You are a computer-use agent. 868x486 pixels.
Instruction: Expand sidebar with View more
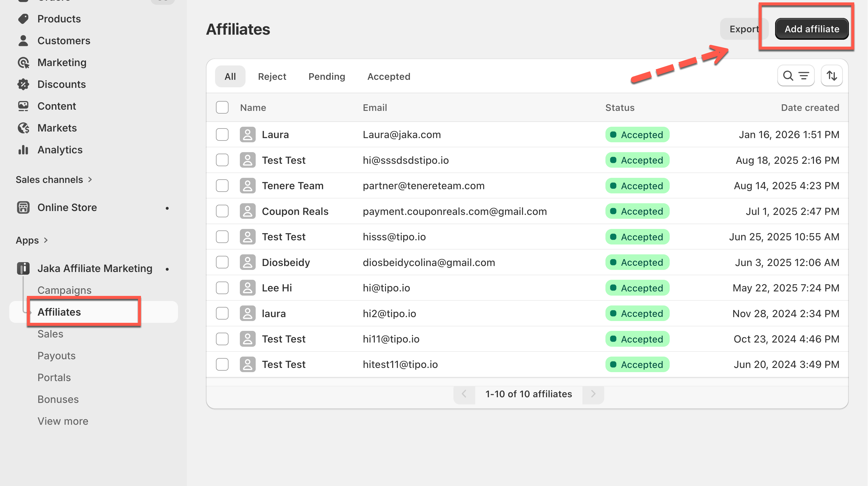click(63, 421)
